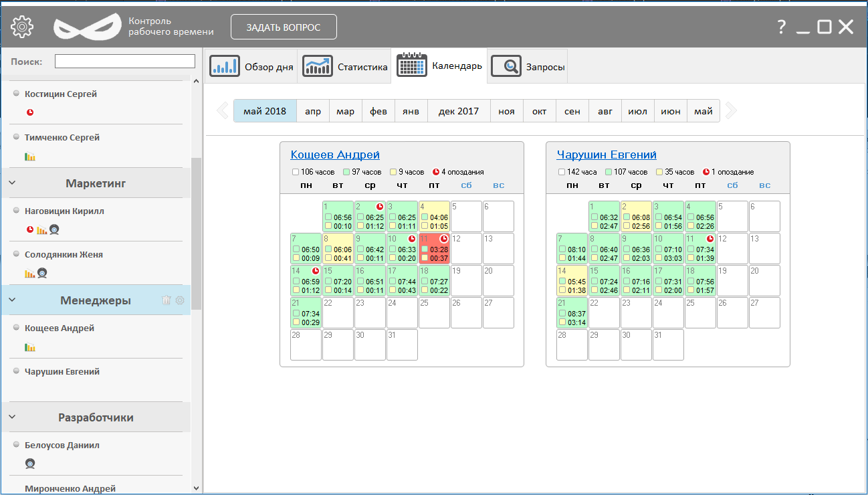Click the red clock icon under Наговицин Кирилл
Viewport: 868px width, 495px height.
click(x=29, y=229)
